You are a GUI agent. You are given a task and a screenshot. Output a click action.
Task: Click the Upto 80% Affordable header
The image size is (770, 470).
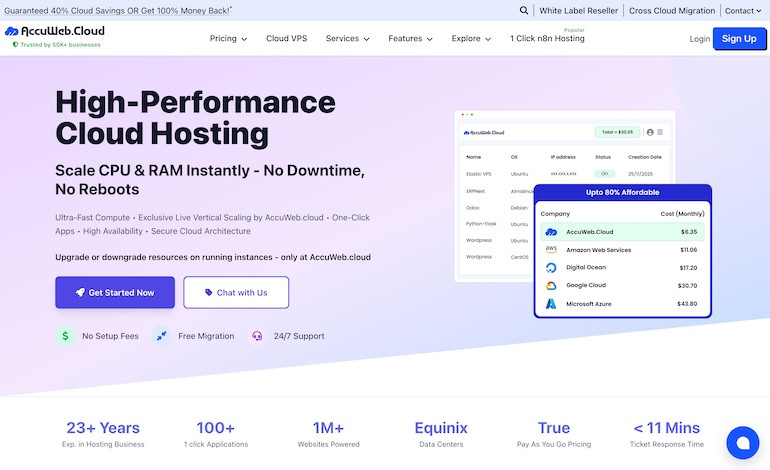[x=622, y=192]
